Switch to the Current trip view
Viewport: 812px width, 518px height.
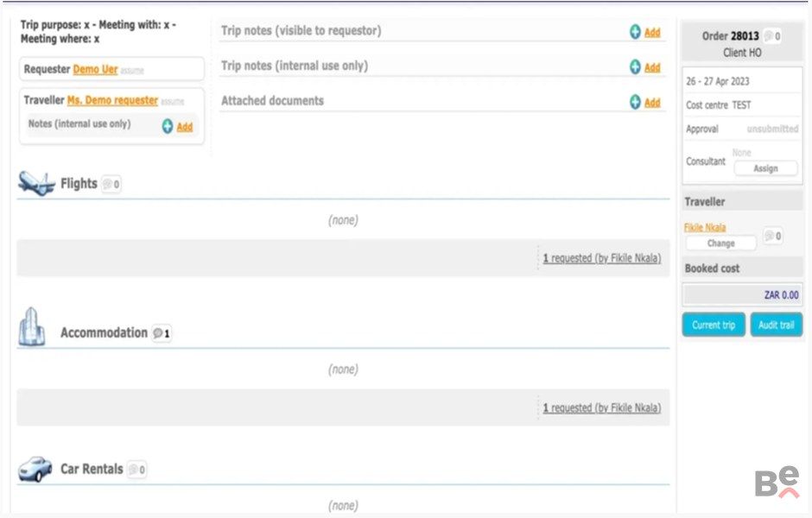tap(714, 325)
